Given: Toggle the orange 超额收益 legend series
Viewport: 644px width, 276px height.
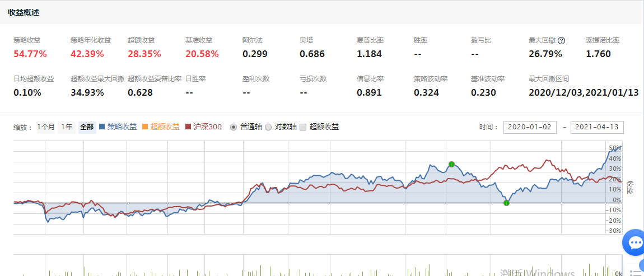Looking at the screenshot, I should (161, 127).
